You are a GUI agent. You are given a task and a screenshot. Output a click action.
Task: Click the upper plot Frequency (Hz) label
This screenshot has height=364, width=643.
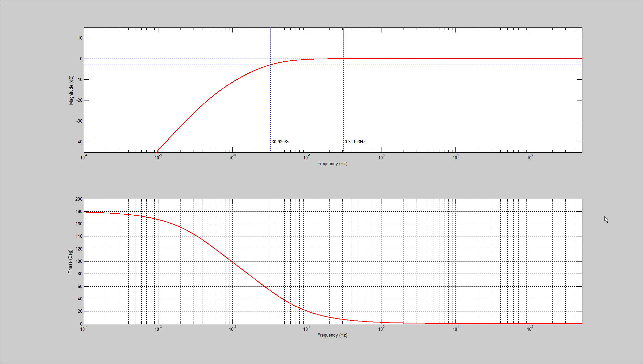(332, 163)
